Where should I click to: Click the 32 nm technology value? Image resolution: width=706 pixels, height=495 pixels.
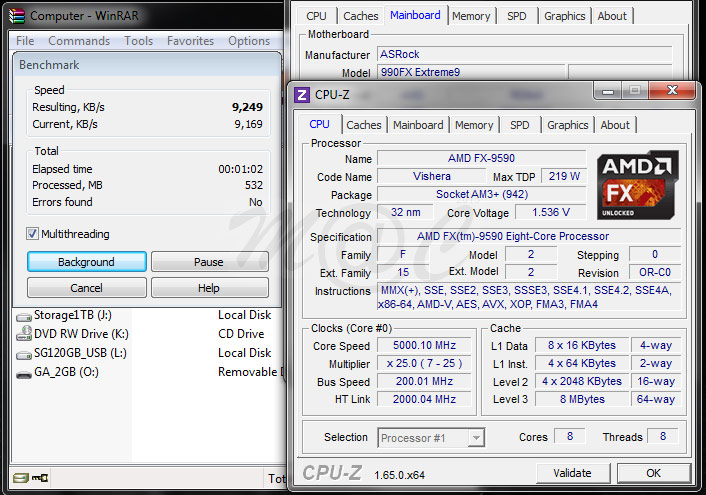click(x=405, y=212)
